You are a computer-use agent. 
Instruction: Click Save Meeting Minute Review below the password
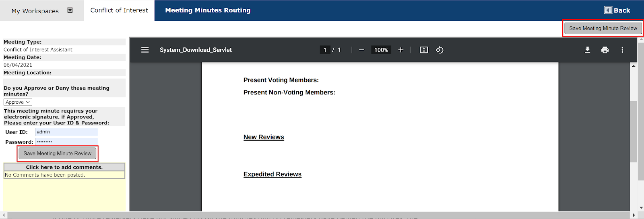tap(58, 154)
